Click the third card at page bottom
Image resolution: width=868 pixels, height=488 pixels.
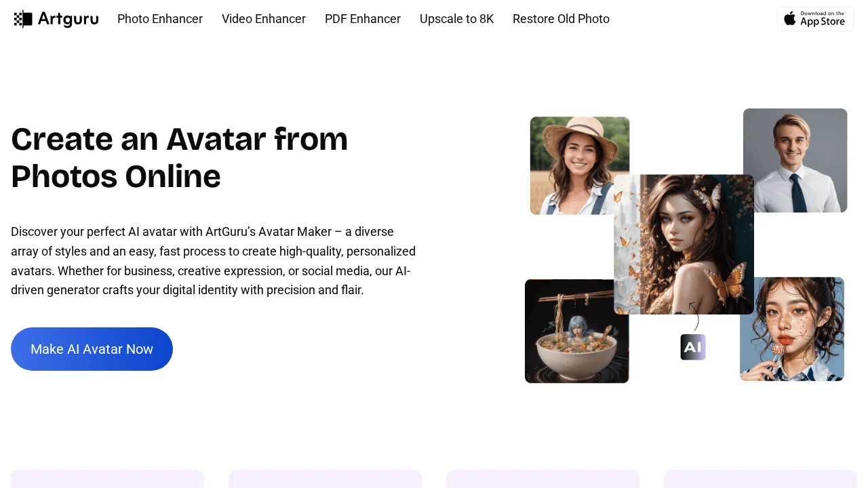[542, 481]
